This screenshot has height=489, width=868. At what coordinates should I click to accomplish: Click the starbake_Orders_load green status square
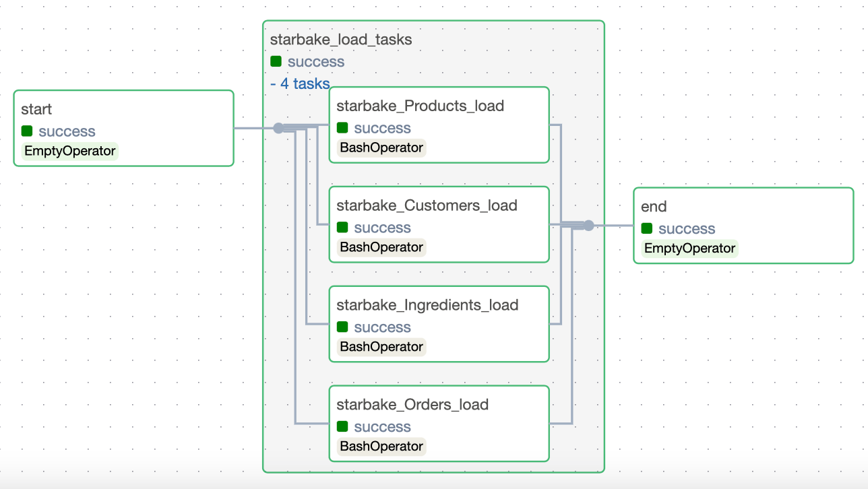[x=342, y=426]
